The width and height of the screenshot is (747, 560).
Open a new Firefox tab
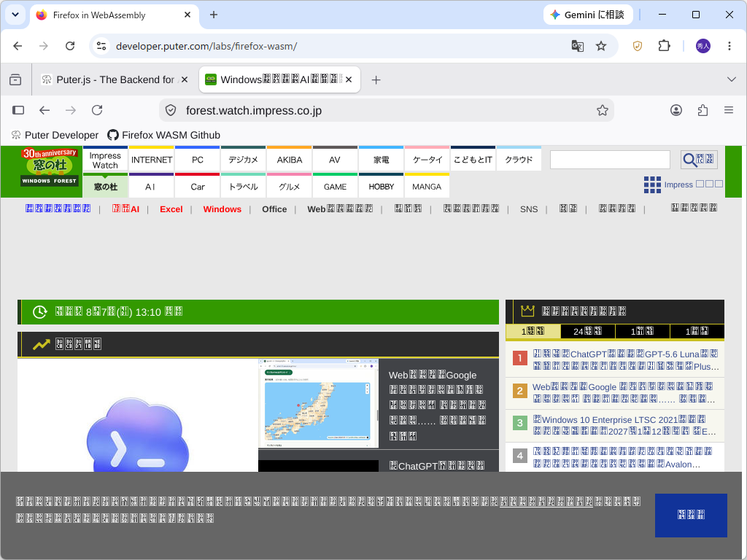point(376,80)
